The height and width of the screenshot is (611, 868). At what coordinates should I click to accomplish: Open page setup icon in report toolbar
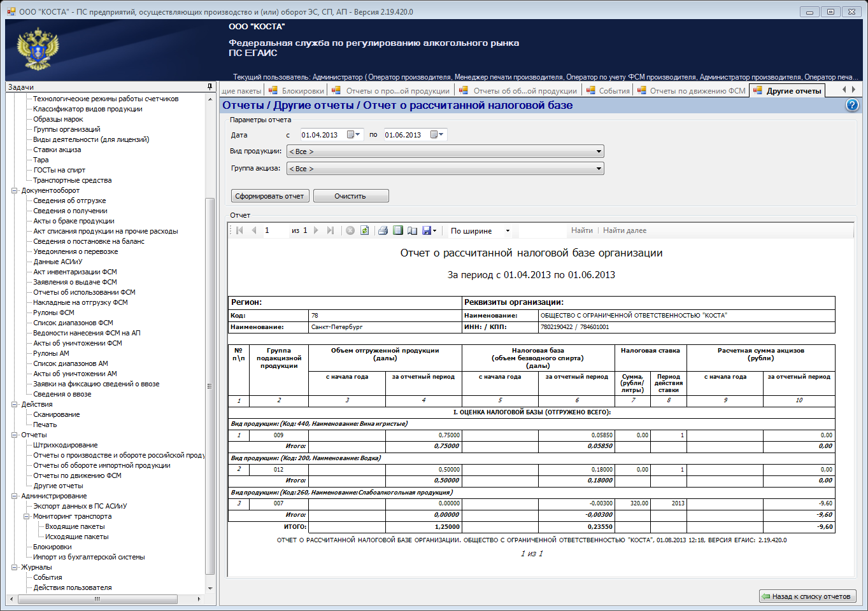(x=412, y=230)
